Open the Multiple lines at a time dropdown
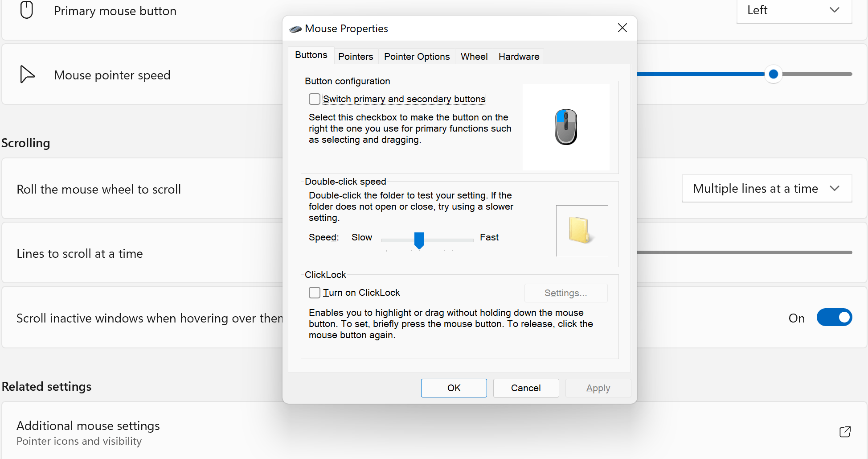 pos(766,188)
